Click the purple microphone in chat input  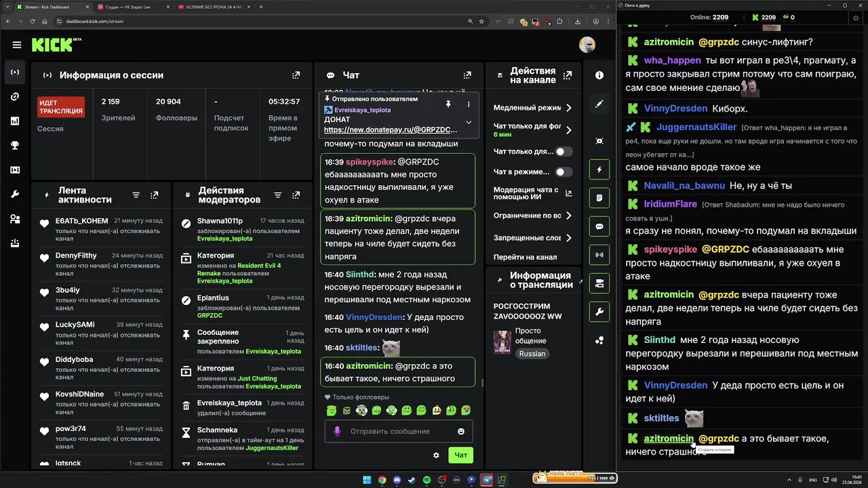pyautogui.click(x=337, y=431)
